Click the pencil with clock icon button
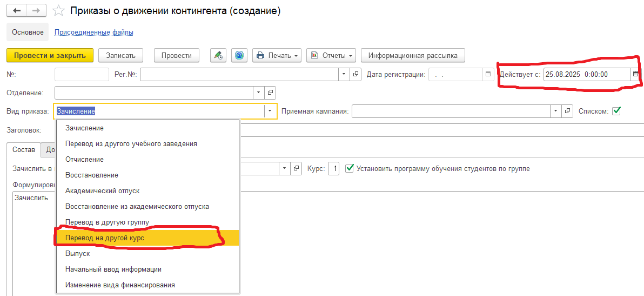The image size is (644, 296). click(x=218, y=55)
